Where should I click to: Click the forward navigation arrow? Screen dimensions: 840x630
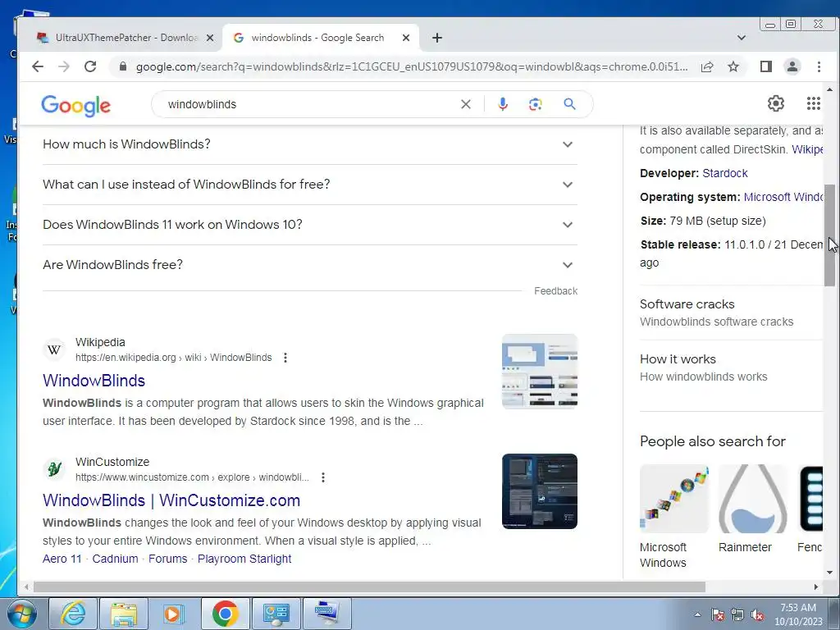click(x=64, y=66)
